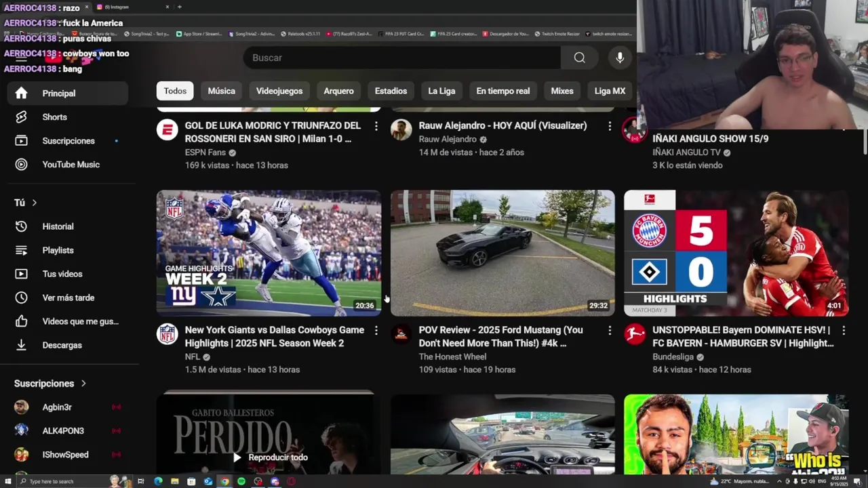Expand the Tú section chevron

[x=34, y=203]
